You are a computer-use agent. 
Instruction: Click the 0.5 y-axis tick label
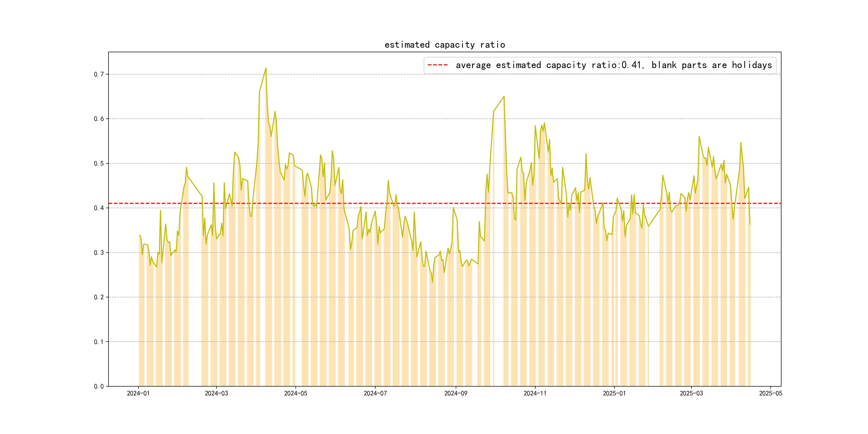point(99,163)
